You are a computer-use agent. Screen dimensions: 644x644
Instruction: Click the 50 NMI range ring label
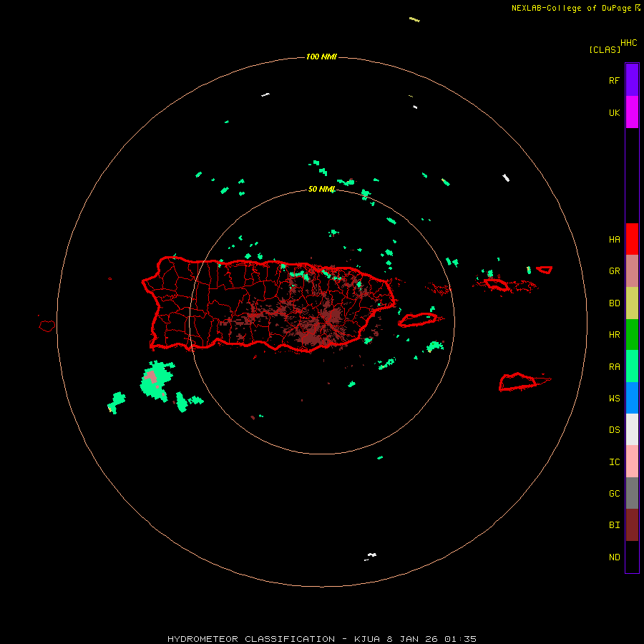tap(321, 189)
